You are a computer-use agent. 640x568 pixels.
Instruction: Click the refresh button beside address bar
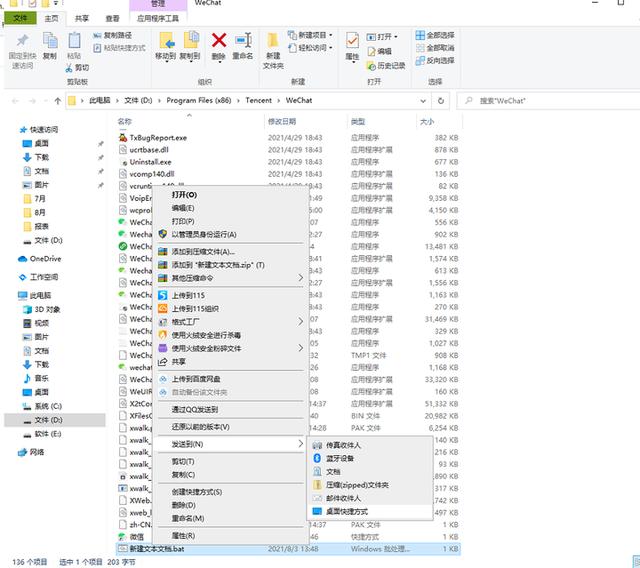pyautogui.click(x=441, y=101)
